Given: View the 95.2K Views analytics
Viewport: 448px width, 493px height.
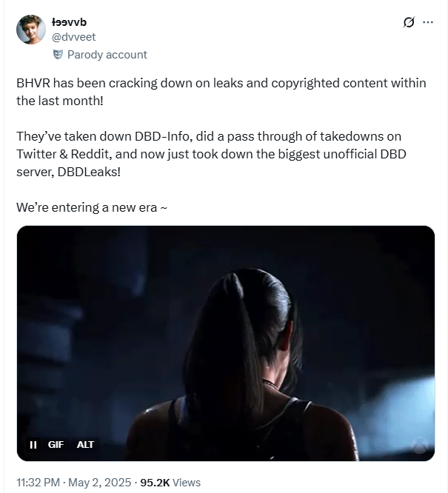Looking at the screenshot, I should [x=170, y=483].
